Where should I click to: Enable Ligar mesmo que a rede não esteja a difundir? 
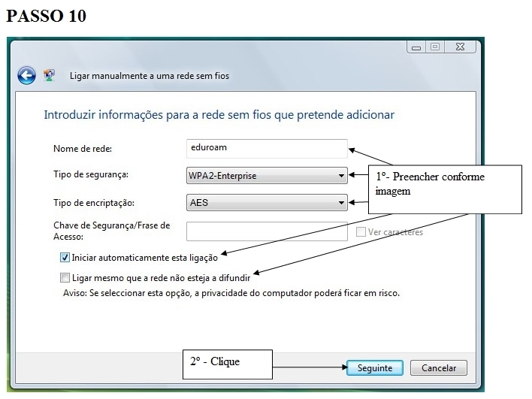[65, 278]
